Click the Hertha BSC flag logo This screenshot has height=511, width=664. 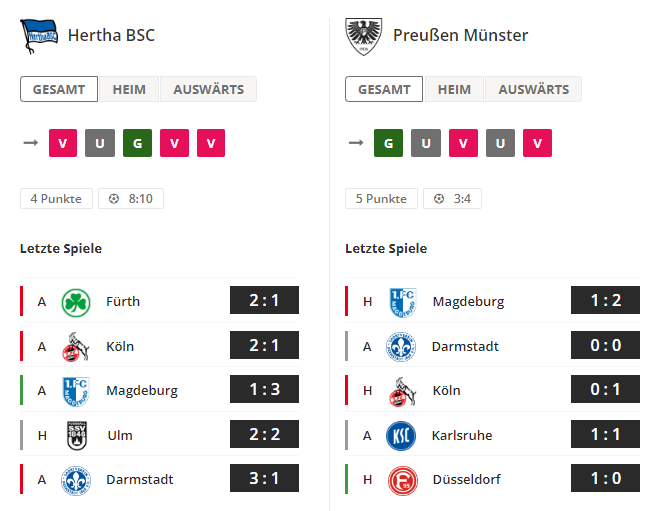pos(39,36)
